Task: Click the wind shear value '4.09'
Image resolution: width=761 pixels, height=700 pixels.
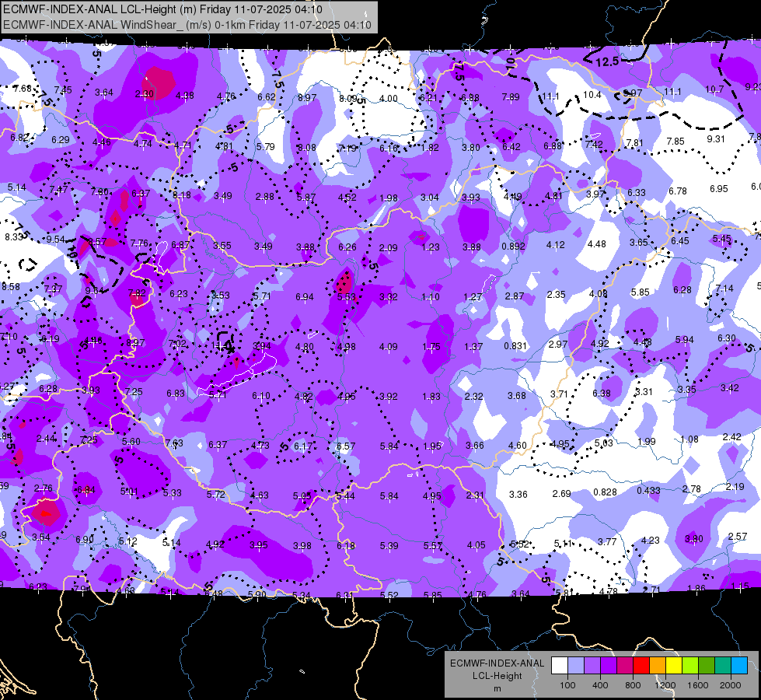Action: tap(388, 347)
